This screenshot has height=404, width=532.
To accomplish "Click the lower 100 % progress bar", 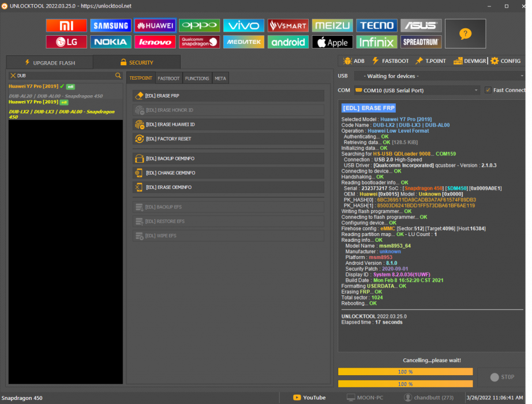I will [406, 384].
